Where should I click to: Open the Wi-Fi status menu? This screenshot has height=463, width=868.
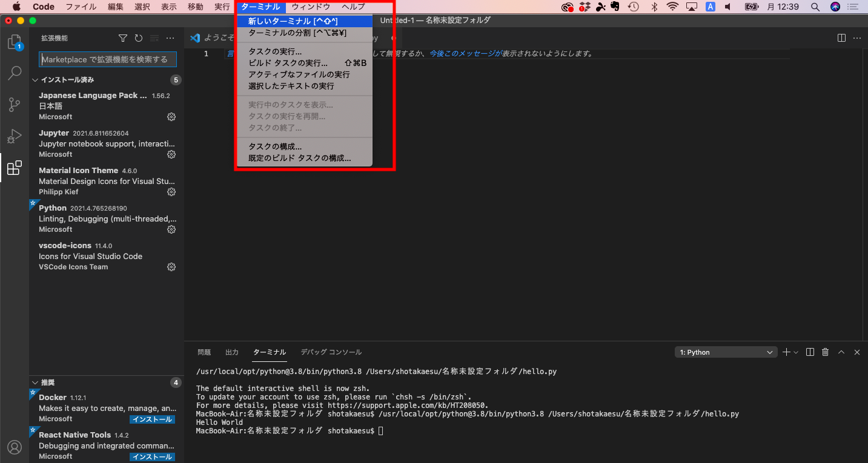pyautogui.click(x=672, y=7)
